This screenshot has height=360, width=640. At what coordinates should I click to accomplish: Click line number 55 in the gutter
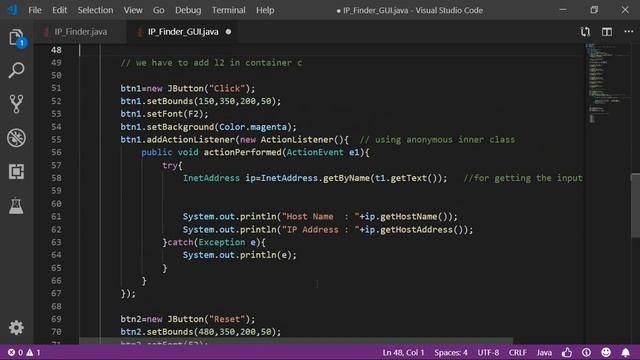coord(56,140)
